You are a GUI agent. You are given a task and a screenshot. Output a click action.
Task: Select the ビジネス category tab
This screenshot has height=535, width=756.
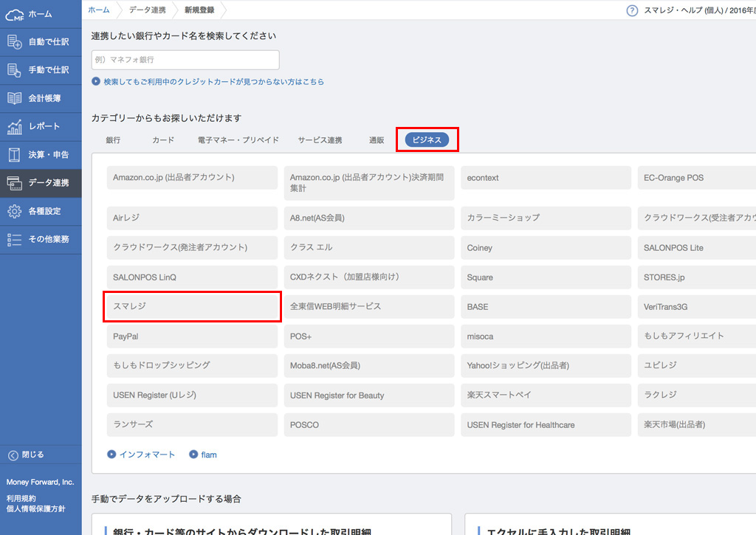(x=427, y=139)
